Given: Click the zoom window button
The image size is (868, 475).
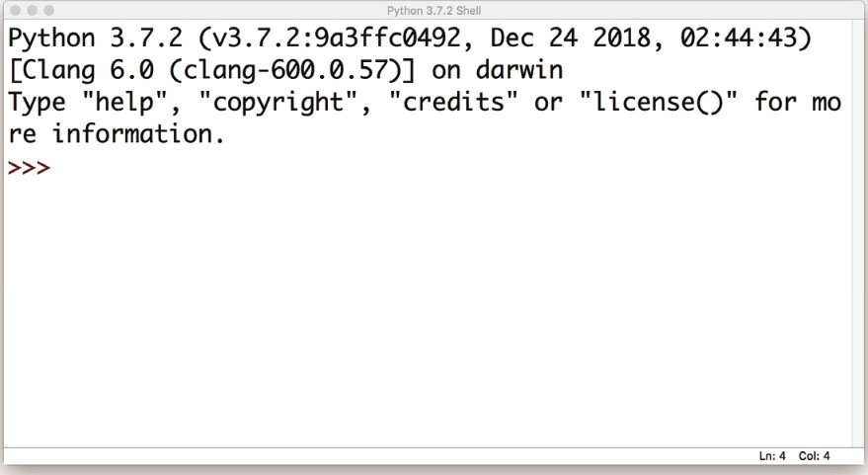Looking at the screenshot, I should click(x=48, y=11).
